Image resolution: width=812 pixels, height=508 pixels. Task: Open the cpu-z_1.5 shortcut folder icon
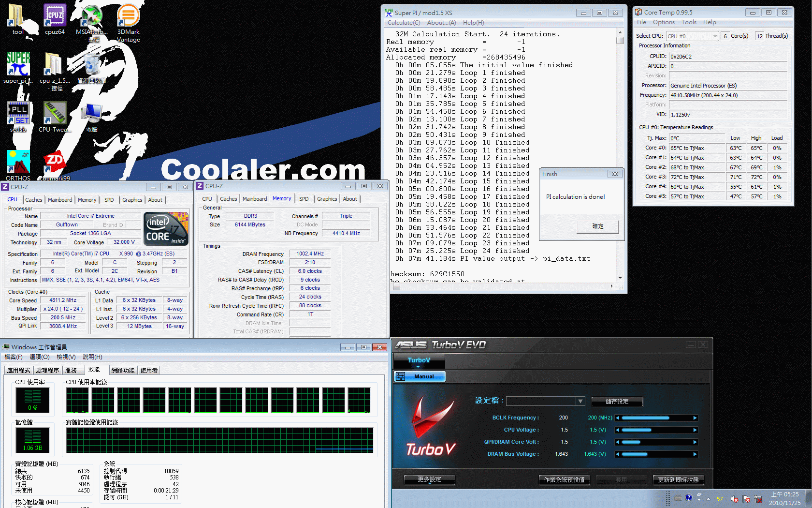(x=55, y=71)
